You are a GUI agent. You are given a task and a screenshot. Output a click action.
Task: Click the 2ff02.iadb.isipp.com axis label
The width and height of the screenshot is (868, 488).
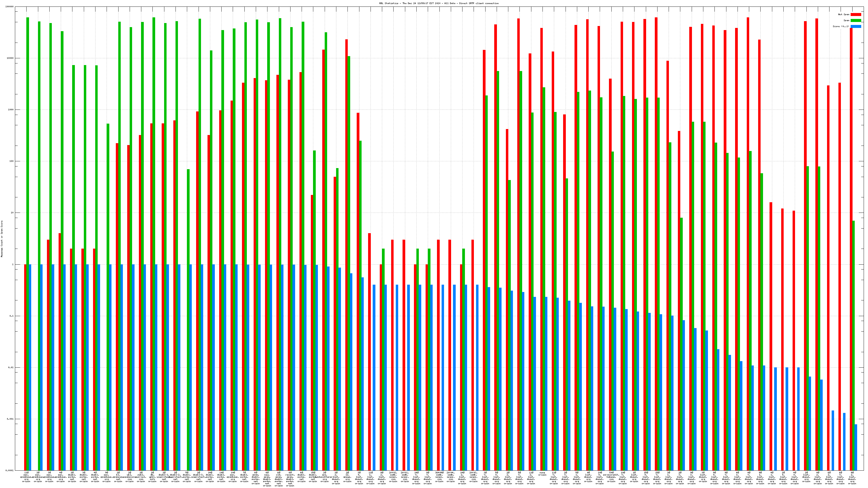[393, 477]
